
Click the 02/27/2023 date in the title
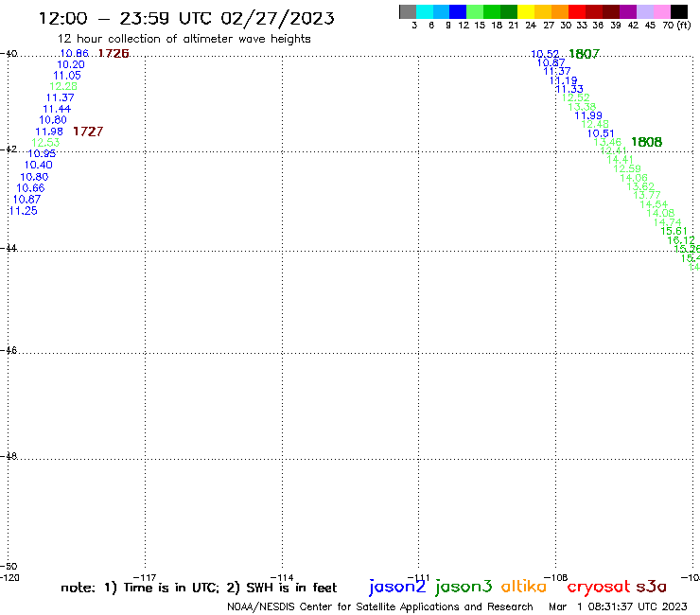[277, 19]
